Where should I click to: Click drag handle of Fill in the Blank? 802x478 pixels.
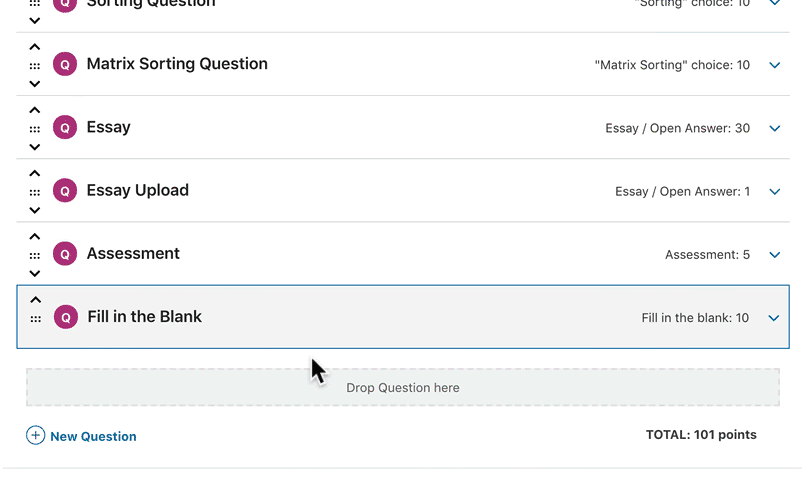(36, 319)
